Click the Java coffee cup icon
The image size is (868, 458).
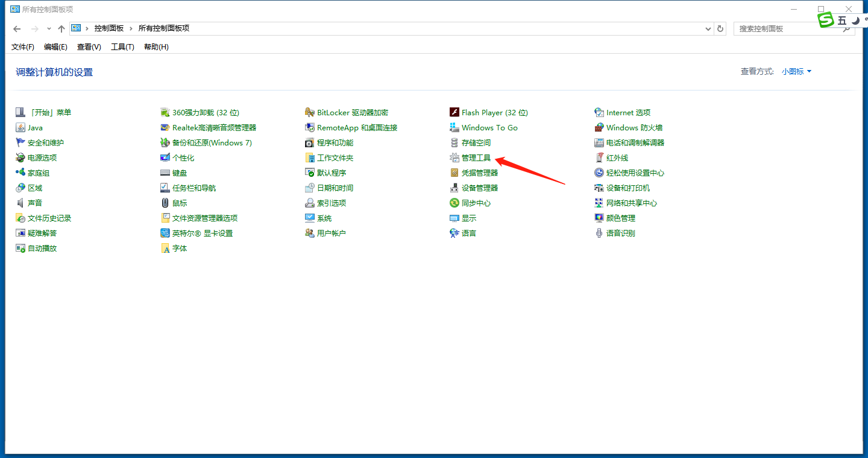[20, 127]
